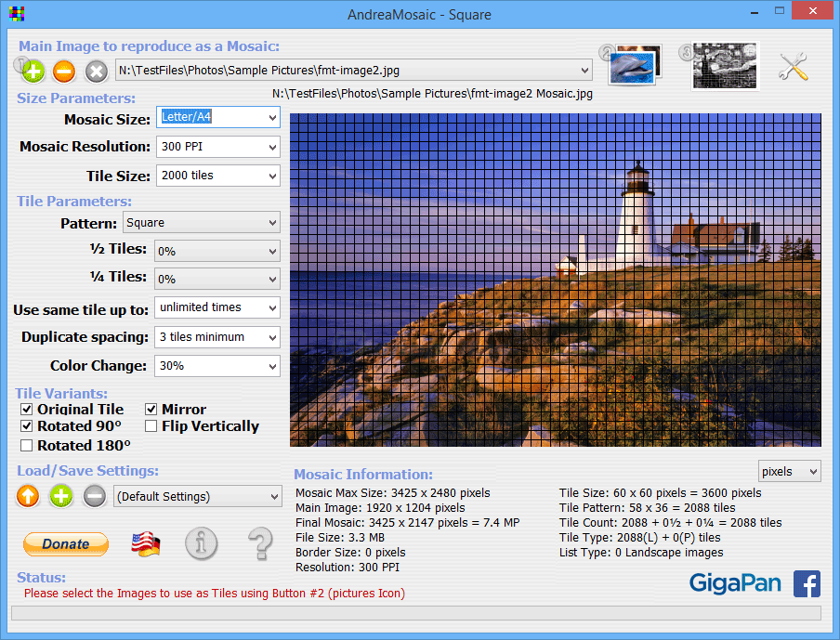Click the gray X clear images icon
Viewport: 840px width, 640px height.
96,71
